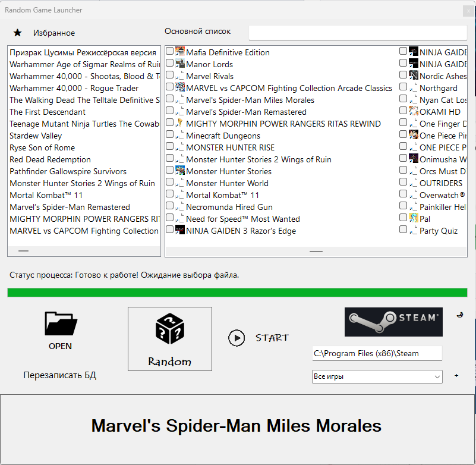Click the START label
The height and width of the screenshot is (465, 476).
click(272, 338)
